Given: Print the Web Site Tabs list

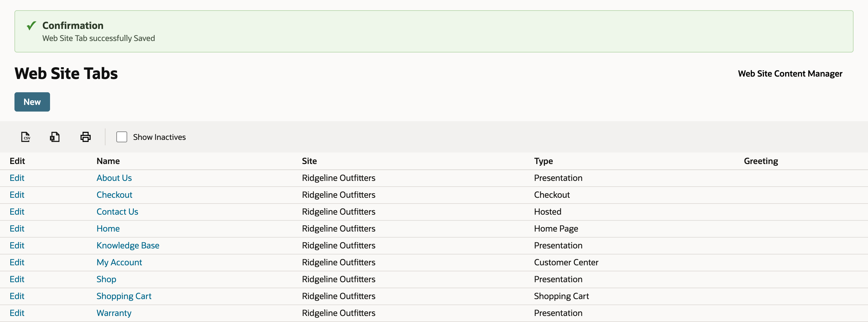Looking at the screenshot, I should pos(86,137).
